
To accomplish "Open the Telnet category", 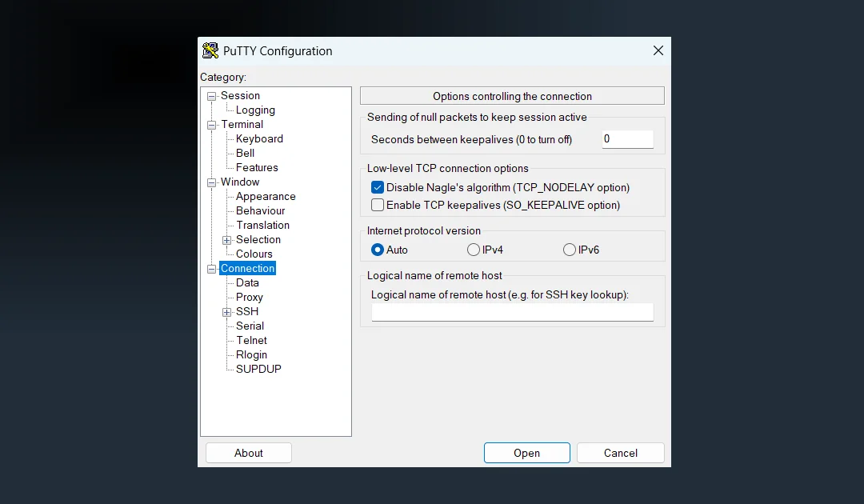I will click(252, 340).
